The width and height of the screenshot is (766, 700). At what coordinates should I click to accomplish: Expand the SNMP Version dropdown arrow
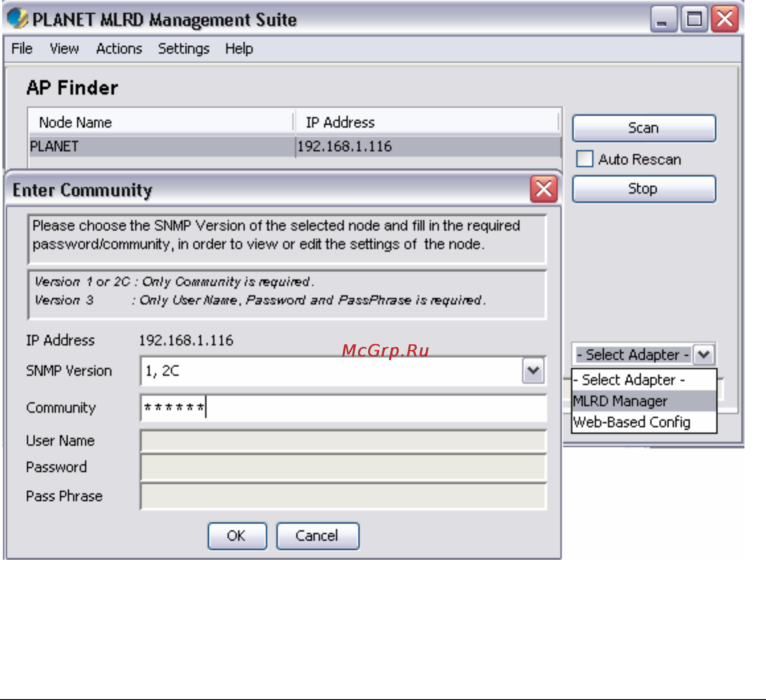(534, 371)
